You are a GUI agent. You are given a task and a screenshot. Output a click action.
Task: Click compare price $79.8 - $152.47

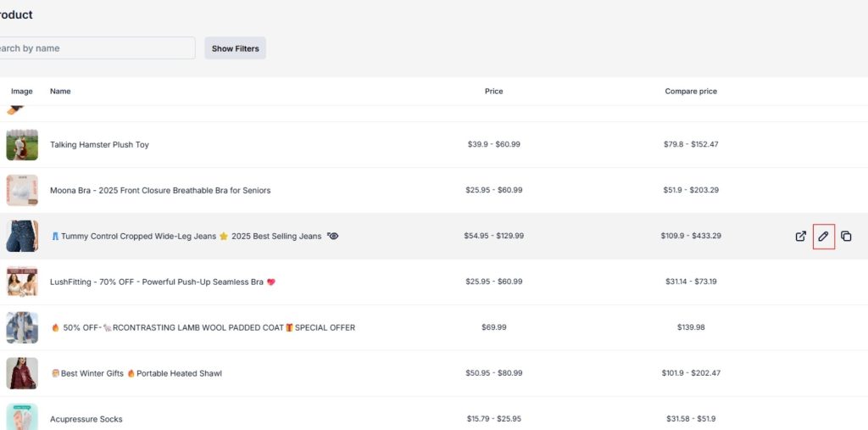coord(691,145)
